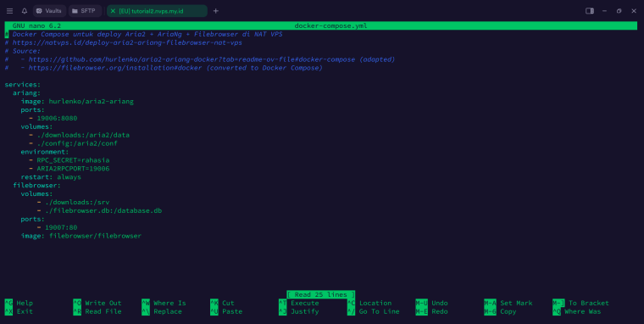Click 'image: hurlenko/aria2-ariang' line
The width and height of the screenshot is (644, 324).
(77, 102)
